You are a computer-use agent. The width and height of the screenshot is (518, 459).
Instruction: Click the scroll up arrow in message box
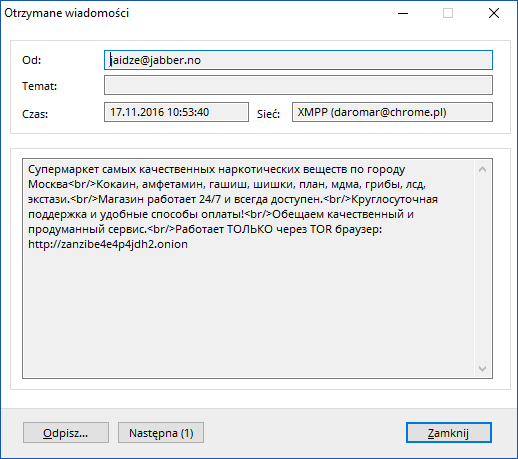click(482, 169)
